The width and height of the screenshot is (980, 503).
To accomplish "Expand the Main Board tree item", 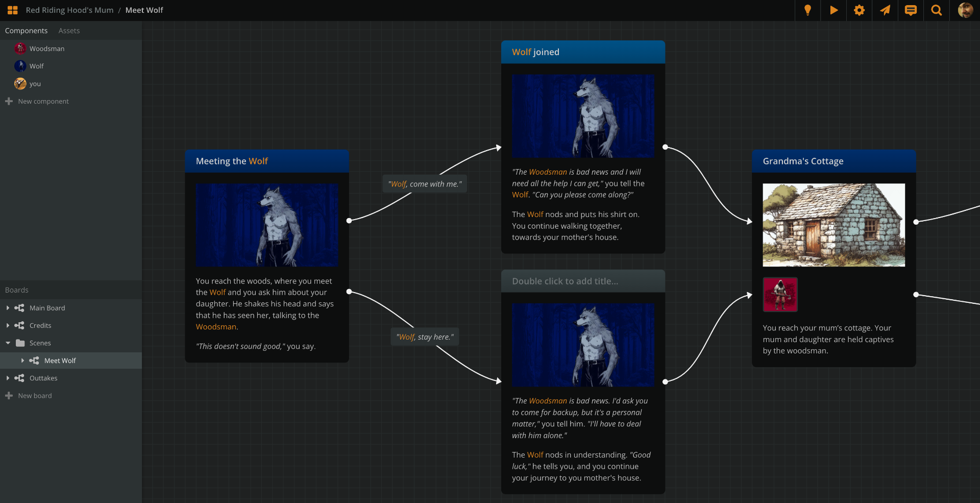I will point(8,308).
